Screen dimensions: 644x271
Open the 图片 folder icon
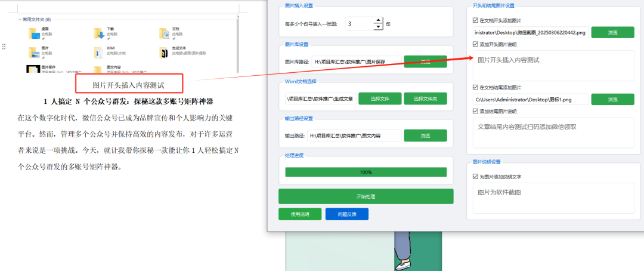(33, 53)
